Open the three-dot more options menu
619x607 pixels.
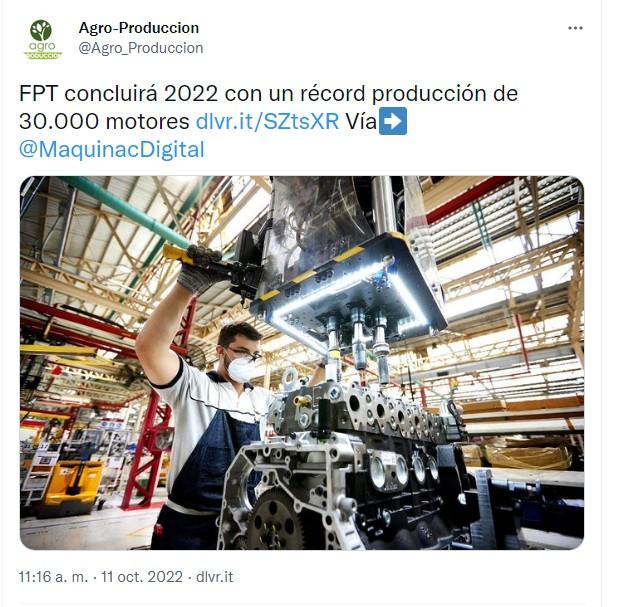[575, 28]
